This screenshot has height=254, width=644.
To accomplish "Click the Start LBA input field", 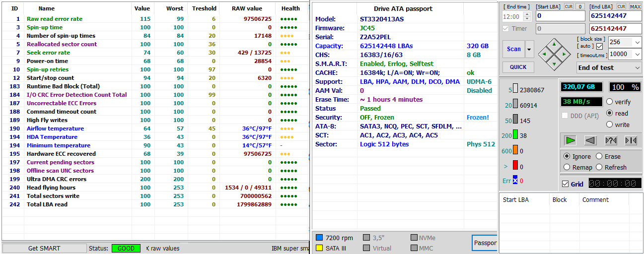I will (560, 16).
